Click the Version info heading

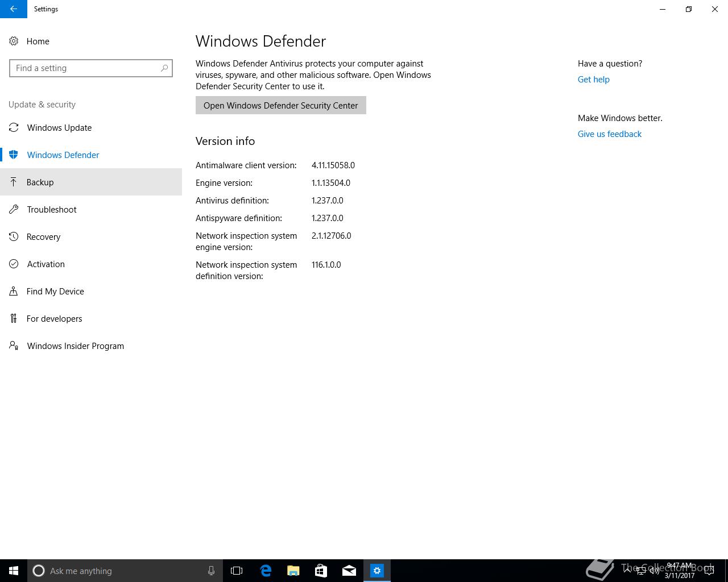(225, 141)
